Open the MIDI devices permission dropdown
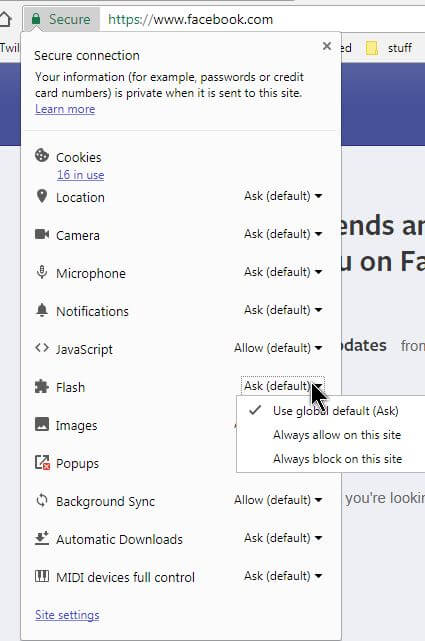The width and height of the screenshot is (425, 641). click(x=283, y=576)
